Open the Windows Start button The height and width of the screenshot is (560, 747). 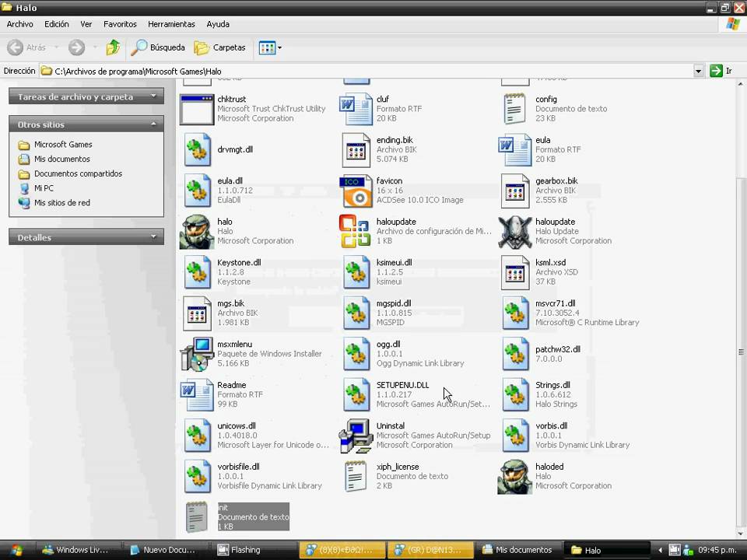[x=16, y=550]
